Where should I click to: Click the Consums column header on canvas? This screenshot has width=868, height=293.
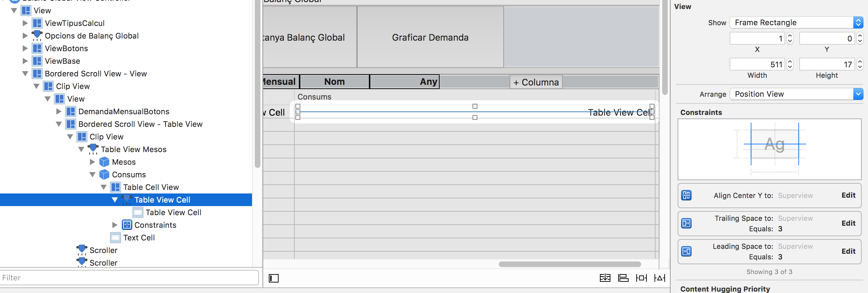[x=475, y=96]
